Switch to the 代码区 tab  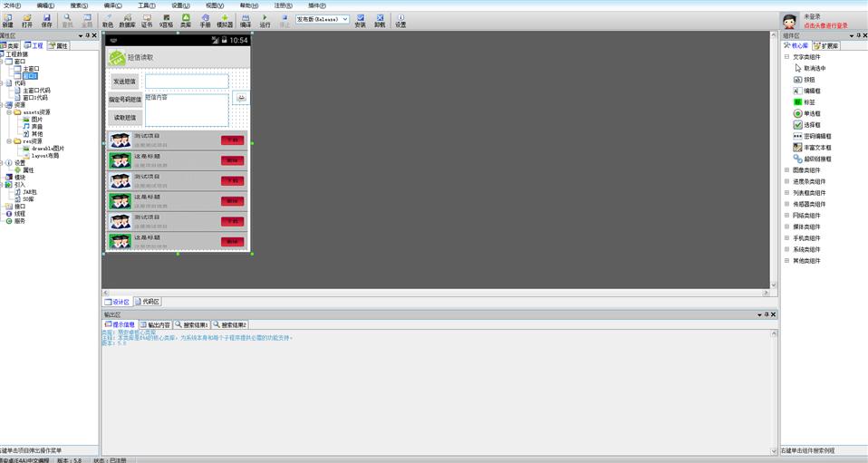click(147, 302)
